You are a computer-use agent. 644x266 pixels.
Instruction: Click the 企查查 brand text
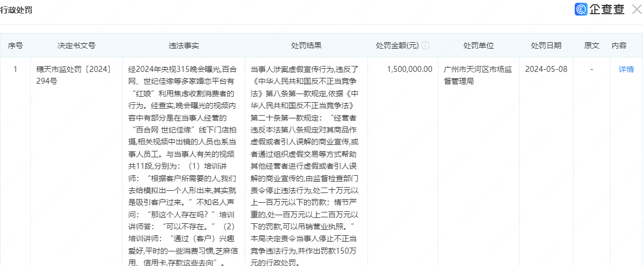click(607, 9)
